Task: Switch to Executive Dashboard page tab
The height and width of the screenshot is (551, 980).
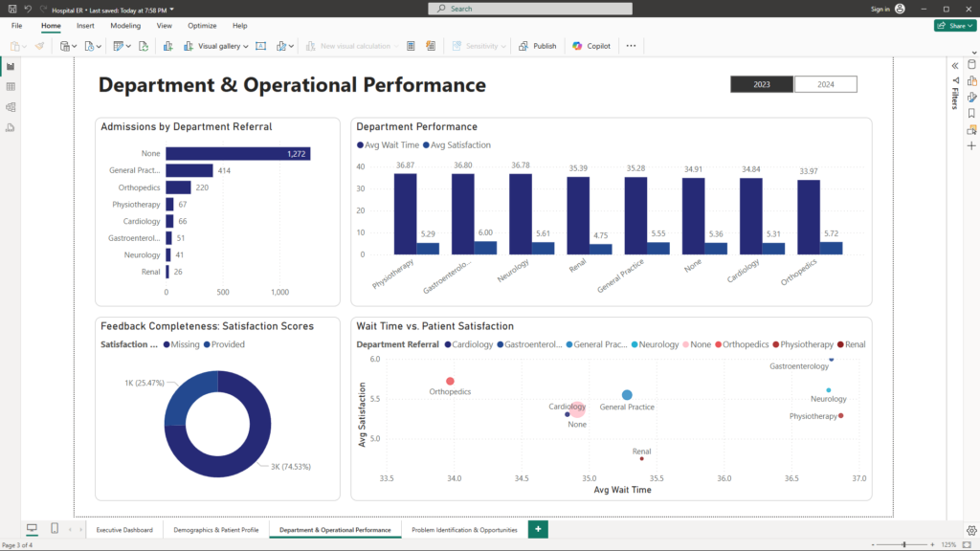Action: tap(124, 530)
